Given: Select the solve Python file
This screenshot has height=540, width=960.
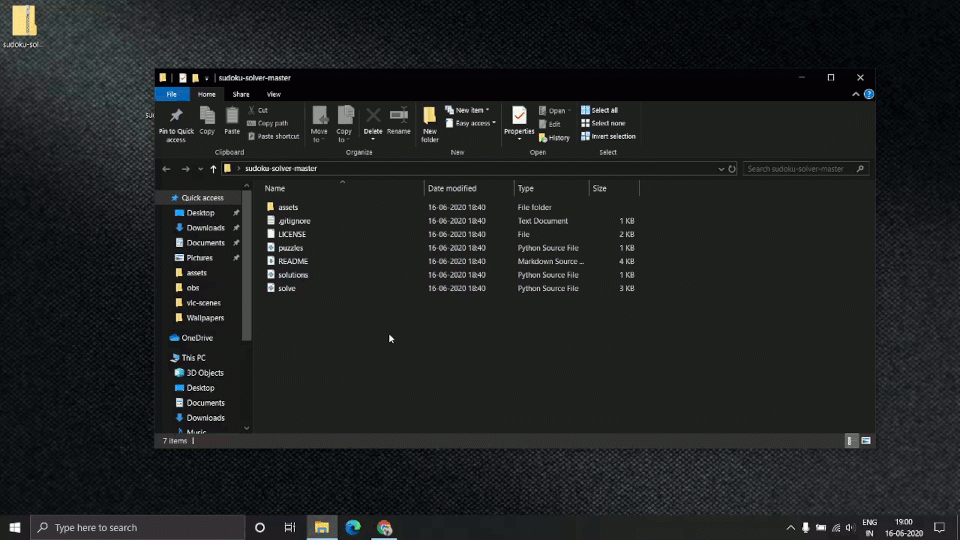Looking at the screenshot, I should tap(287, 288).
